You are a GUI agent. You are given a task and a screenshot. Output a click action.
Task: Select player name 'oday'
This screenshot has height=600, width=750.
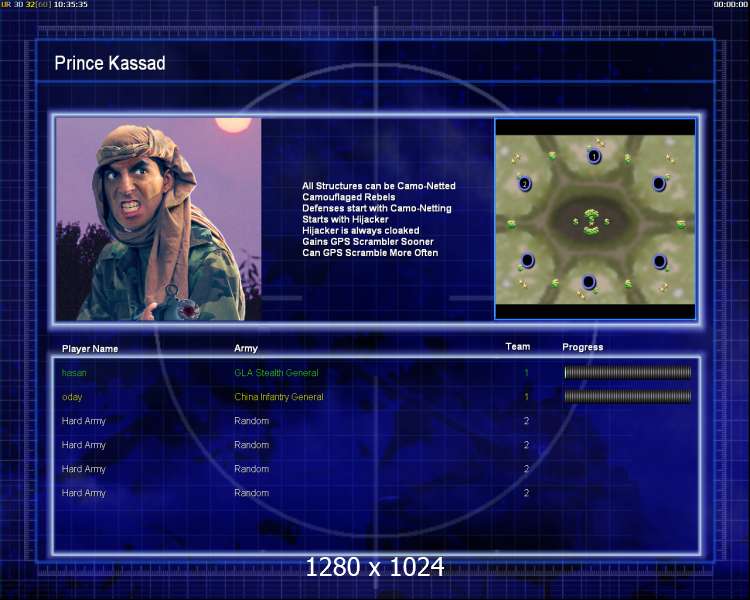pos(72,397)
